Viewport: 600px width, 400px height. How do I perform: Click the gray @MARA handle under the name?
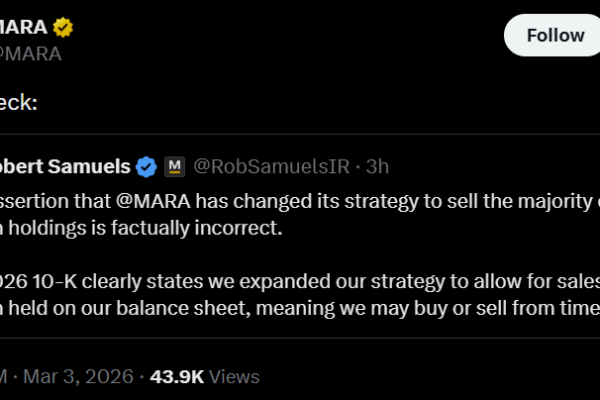(30, 53)
